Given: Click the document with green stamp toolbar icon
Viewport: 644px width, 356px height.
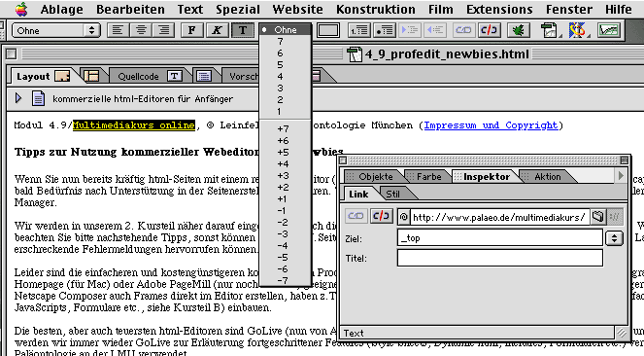Looking at the screenshot, I should click(549, 30).
